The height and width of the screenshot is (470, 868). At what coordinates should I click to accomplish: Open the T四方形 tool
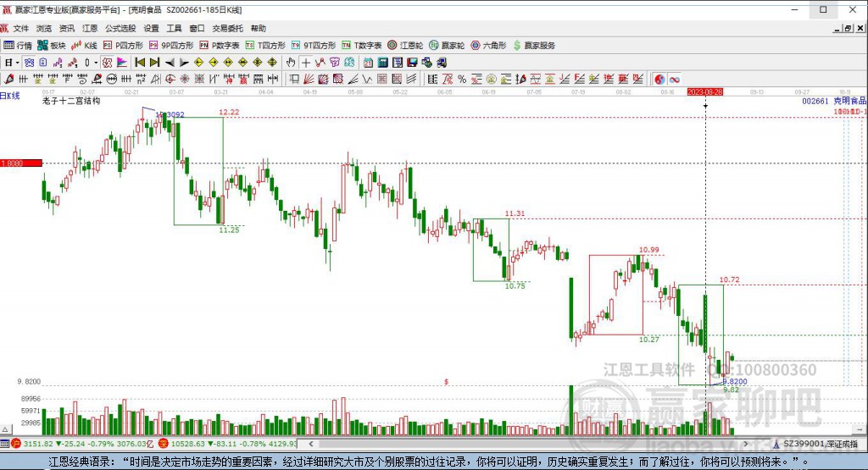pyautogui.click(x=265, y=46)
